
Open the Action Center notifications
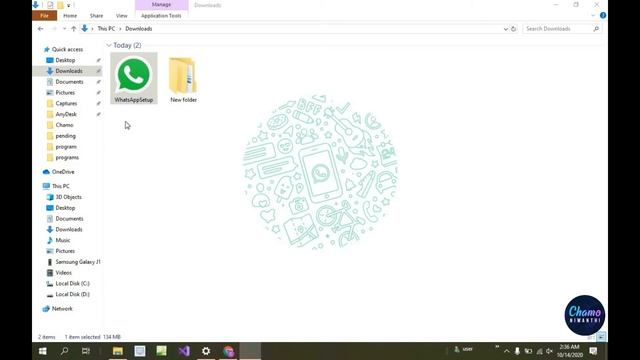pos(593,351)
